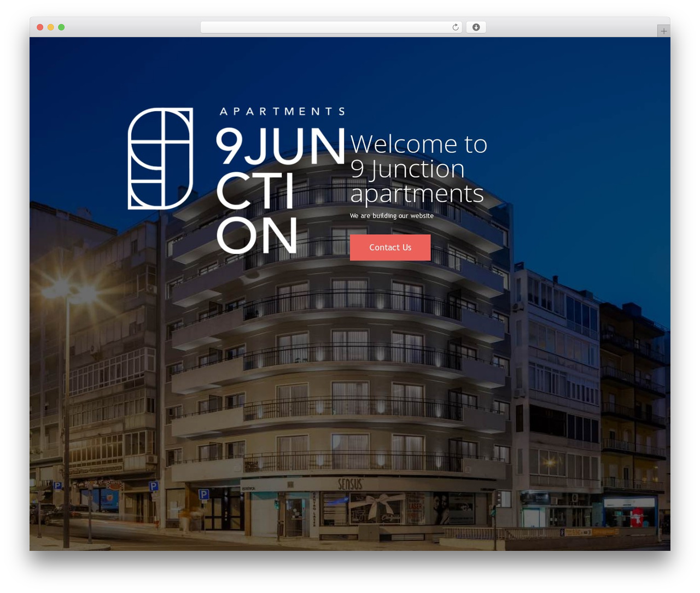Image resolution: width=700 pixels, height=593 pixels.
Task: Open downloads with the arrow icon
Action: [x=476, y=27]
